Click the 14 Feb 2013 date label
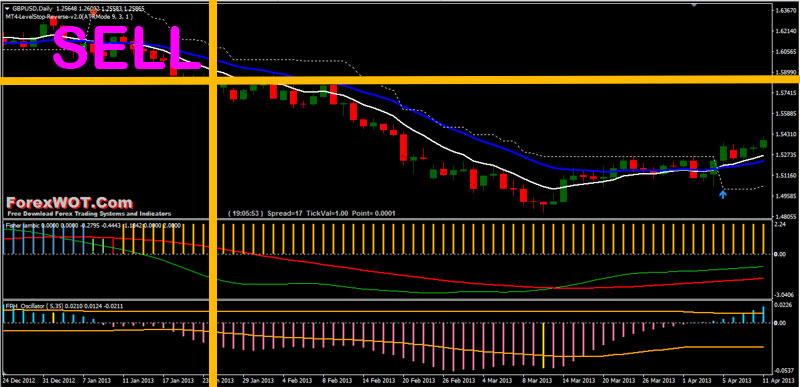The width and height of the screenshot is (800, 387). [379, 381]
